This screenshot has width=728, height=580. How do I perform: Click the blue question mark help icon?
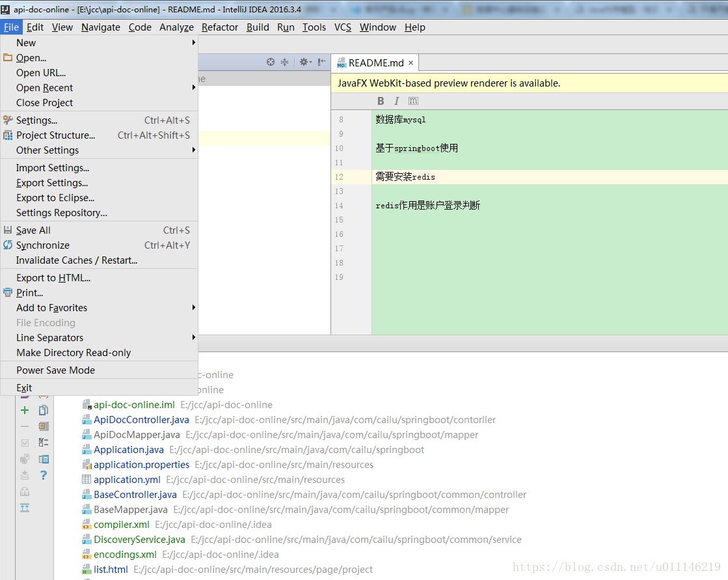tap(44, 475)
